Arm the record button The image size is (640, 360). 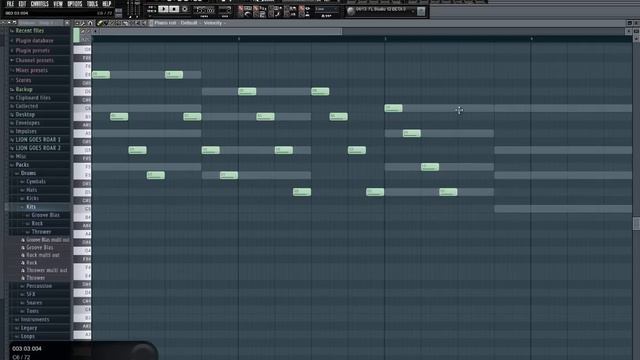click(185, 9)
